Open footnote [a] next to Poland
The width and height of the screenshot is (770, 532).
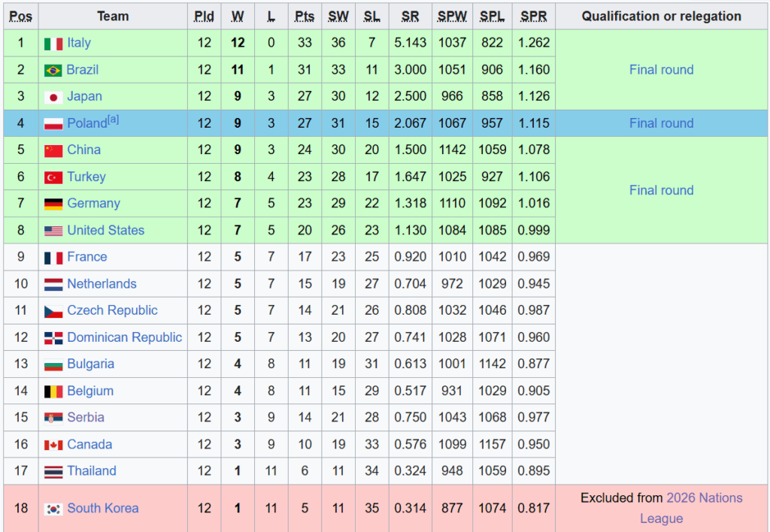coord(114,119)
